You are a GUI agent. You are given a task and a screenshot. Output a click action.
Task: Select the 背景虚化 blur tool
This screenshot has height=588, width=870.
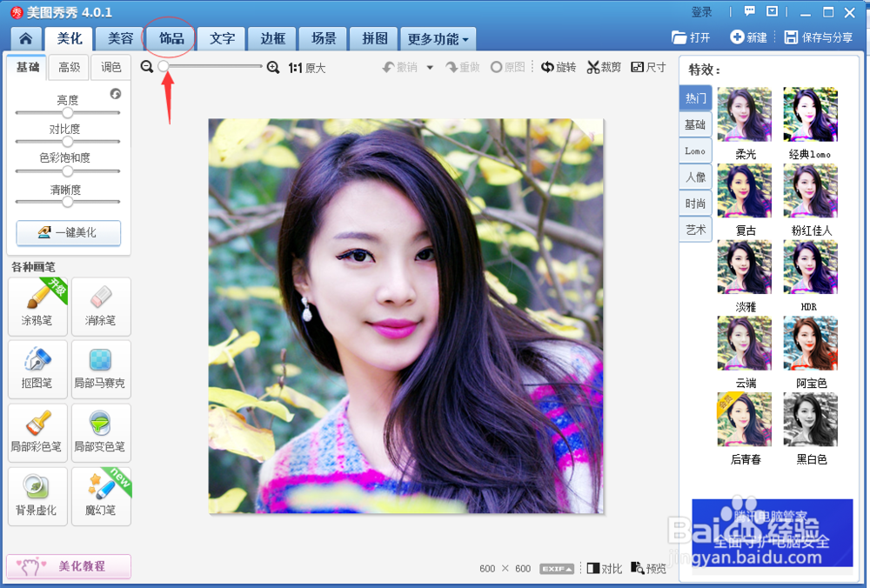(x=37, y=496)
